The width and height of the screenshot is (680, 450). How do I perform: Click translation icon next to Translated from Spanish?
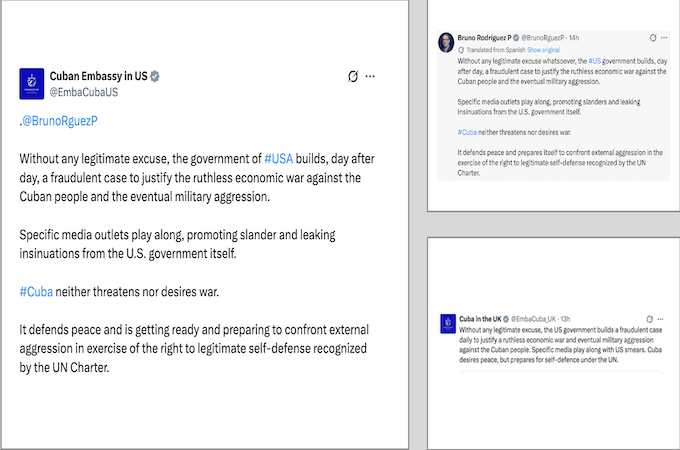tap(461, 50)
